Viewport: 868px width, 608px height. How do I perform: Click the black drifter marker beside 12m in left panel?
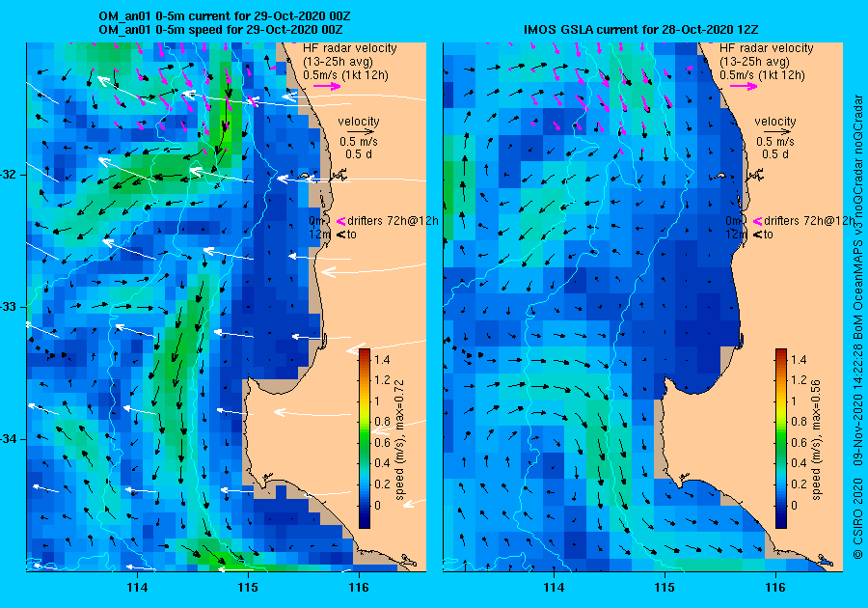340,235
